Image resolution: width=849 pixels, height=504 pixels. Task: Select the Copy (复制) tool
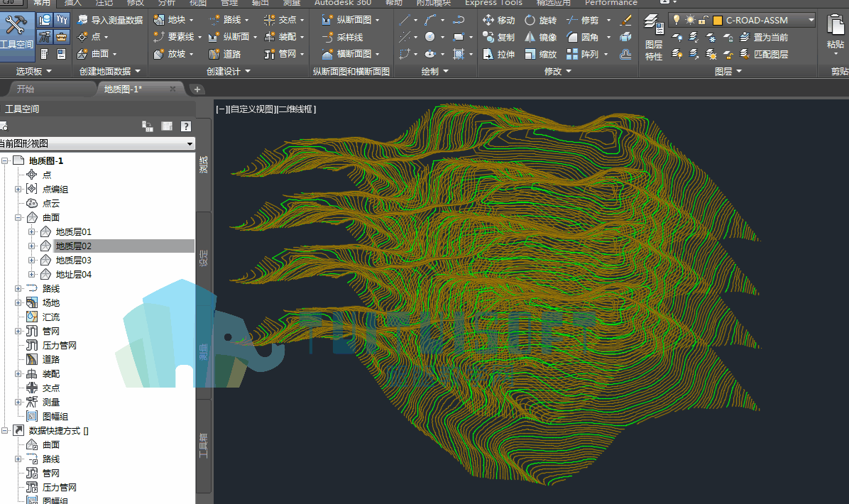click(498, 37)
